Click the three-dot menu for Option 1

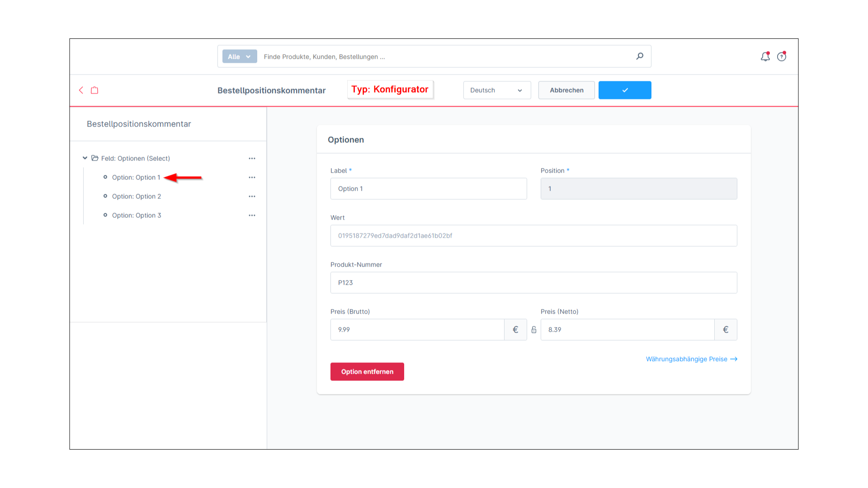click(251, 177)
